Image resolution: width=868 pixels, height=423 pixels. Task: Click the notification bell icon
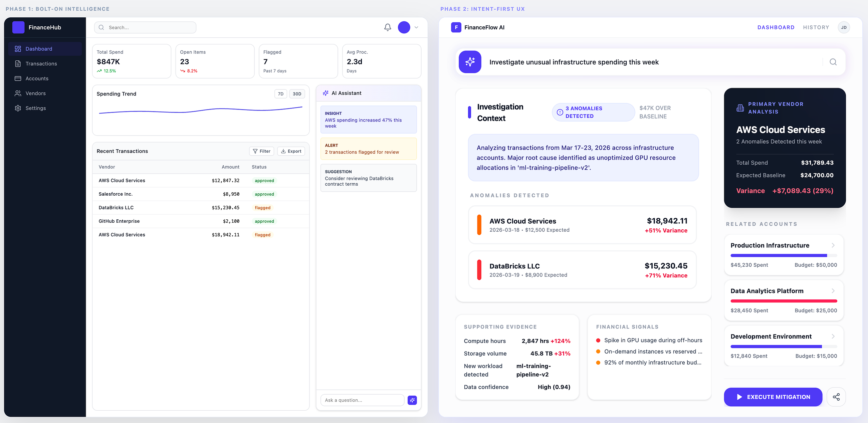388,27
